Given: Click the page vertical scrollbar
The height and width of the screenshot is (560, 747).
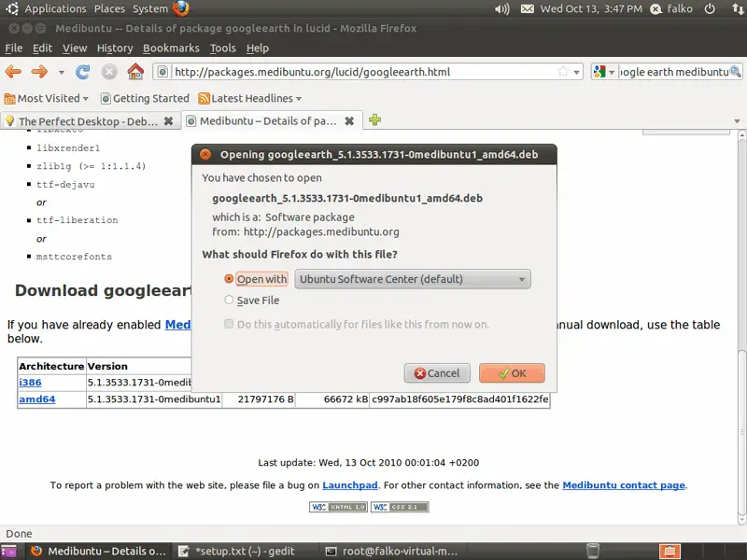Looking at the screenshot, I should coord(741,327).
